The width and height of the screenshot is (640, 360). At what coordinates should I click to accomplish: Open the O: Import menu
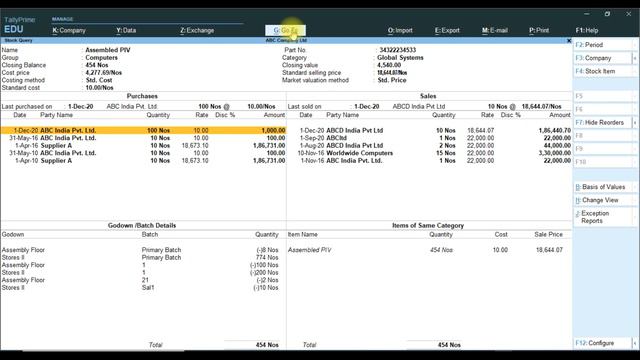coord(400,30)
